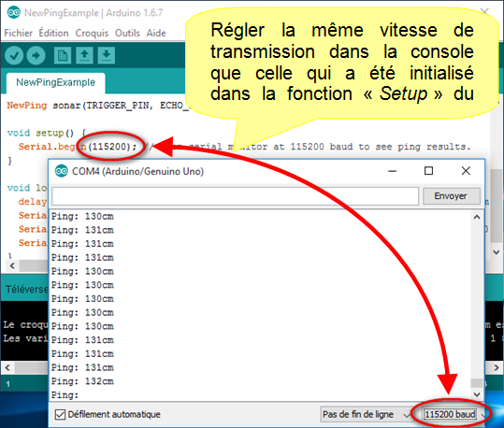The height and width of the screenshot is (428, 504).
Task: Click IDE console horizontal scroll left arrow
Action: pyautogui.click(x=7, y=367)
